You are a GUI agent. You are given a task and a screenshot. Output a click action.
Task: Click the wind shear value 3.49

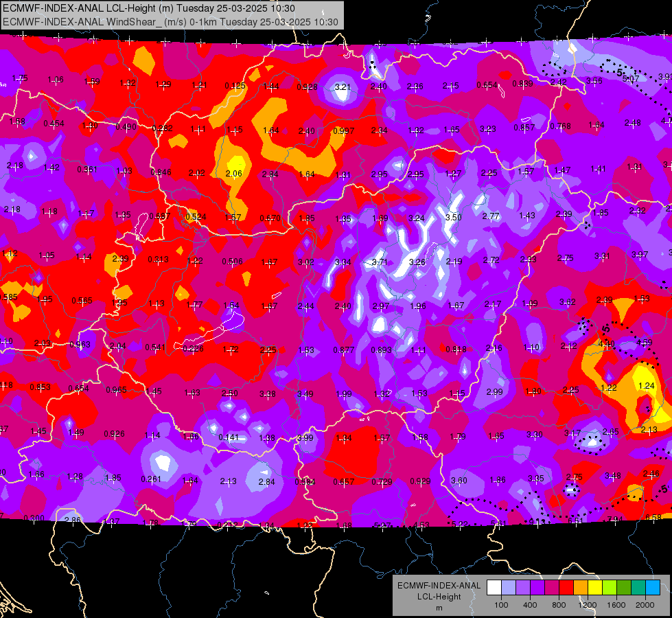tap(305, 393)
